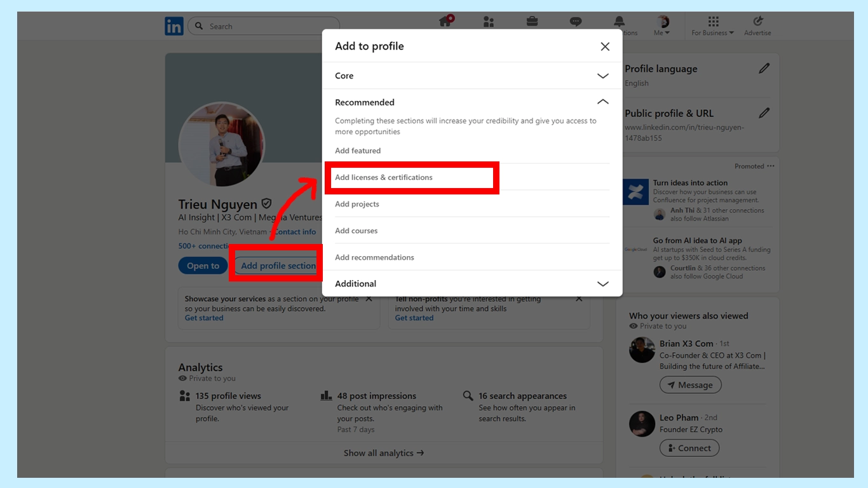Click the LinkedIn logo

click(173, 25)
